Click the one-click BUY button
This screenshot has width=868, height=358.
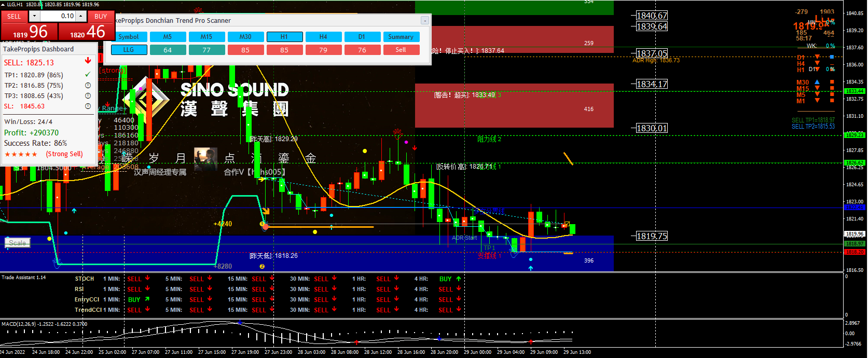tap(101, 16)
